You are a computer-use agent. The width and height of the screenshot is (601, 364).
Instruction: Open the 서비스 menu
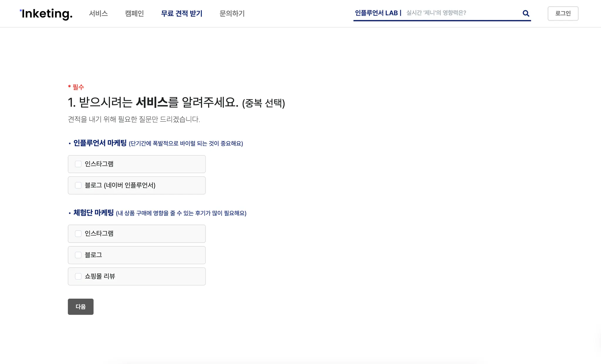98,13
